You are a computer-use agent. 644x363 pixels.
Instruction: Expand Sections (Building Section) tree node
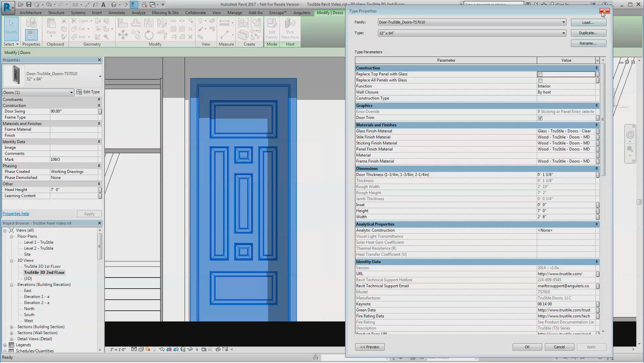pyautogui.click(x=11, y=327)
